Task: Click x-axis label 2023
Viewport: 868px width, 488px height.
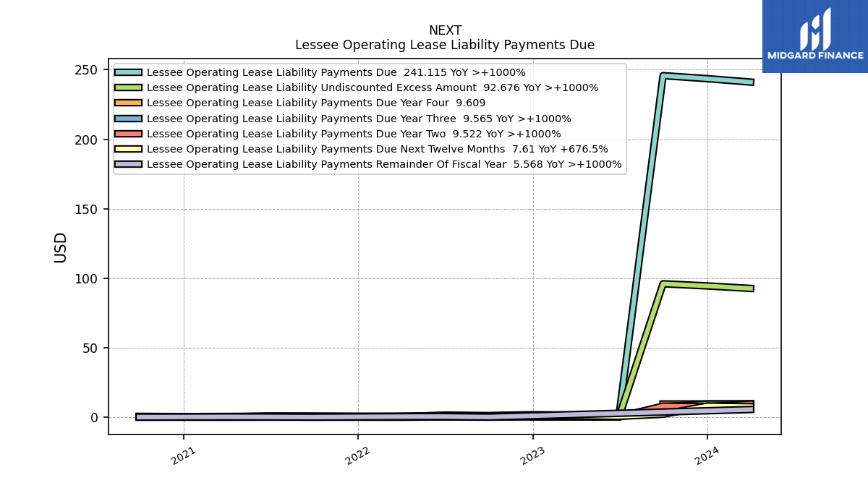Action: coord(532,455)
